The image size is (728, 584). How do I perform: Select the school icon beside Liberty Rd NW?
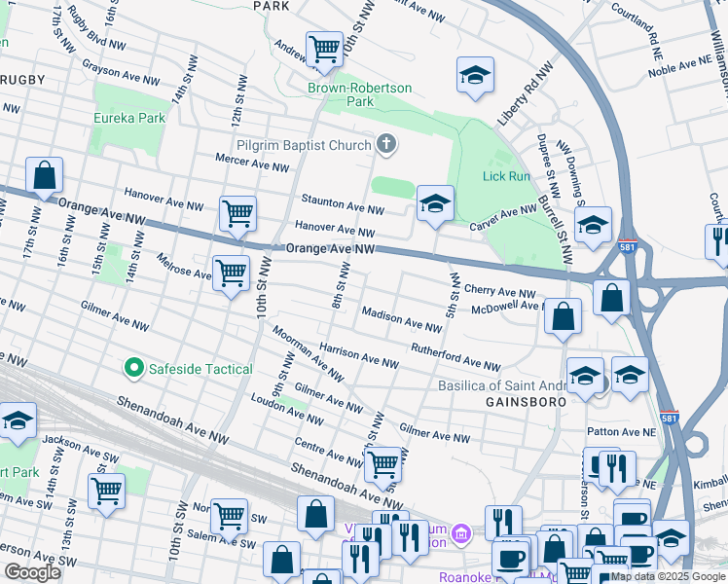[475, 75]
